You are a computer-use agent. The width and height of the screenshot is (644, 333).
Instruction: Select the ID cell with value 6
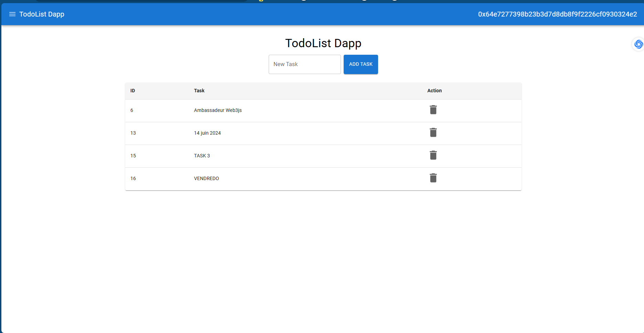132,110
